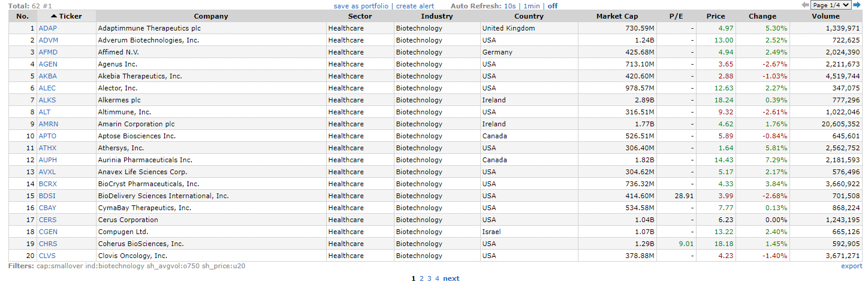Open the CGEN ticker link
This screenshot has width=868, height=285.
click(x=47, y=232)
